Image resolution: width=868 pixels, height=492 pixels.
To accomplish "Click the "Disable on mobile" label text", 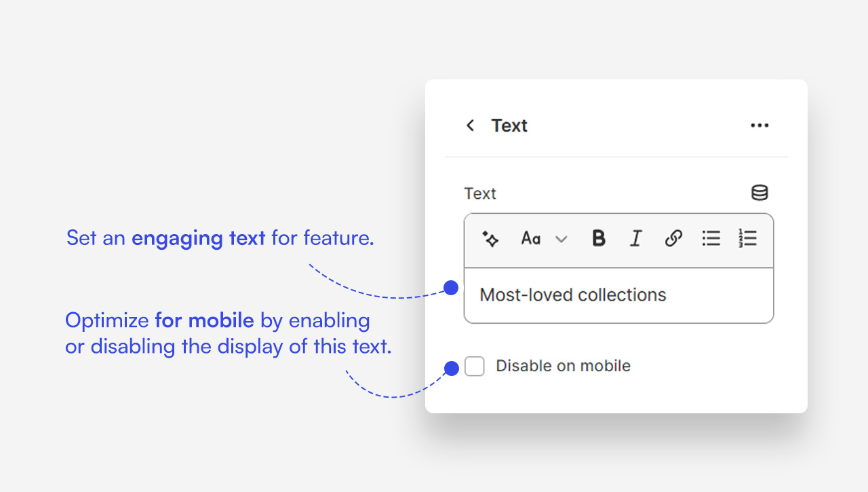I will (563, 366).
